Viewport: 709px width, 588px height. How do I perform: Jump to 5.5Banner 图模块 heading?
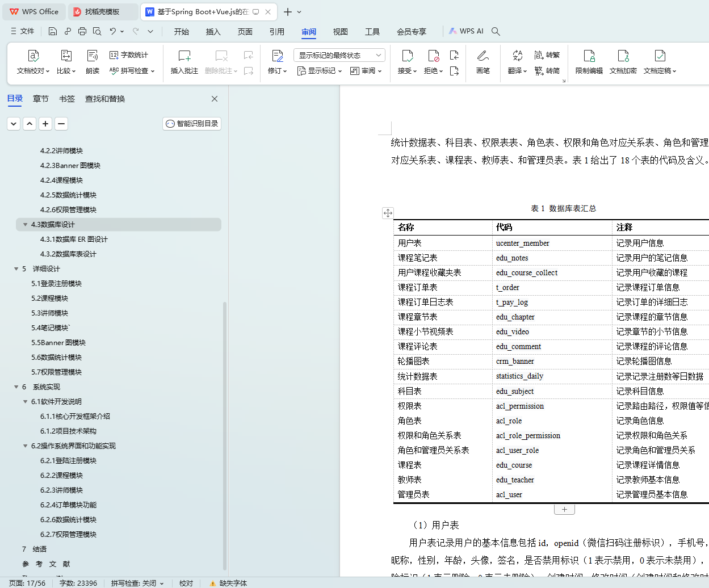point(58,343)
